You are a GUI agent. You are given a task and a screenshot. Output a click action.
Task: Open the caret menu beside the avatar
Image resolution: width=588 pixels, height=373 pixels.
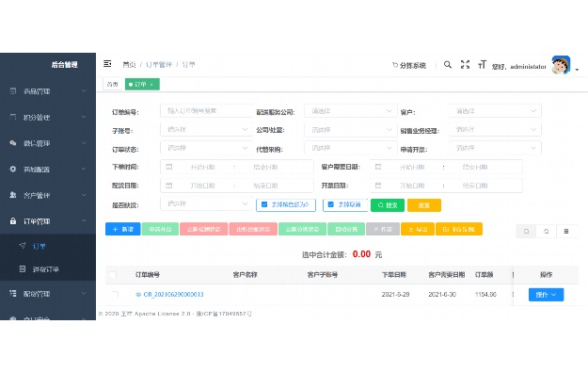click(577, 70)
